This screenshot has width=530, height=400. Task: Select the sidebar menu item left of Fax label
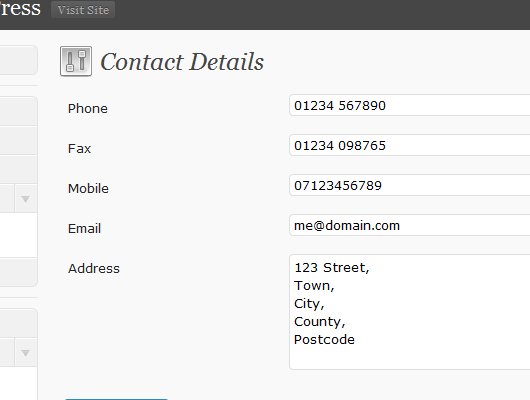[x=19, y=141]
